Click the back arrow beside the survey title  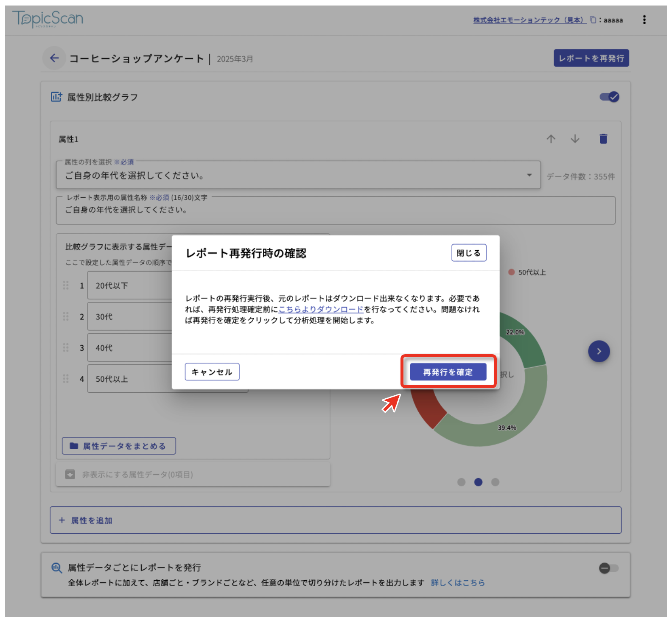point(54,58)
